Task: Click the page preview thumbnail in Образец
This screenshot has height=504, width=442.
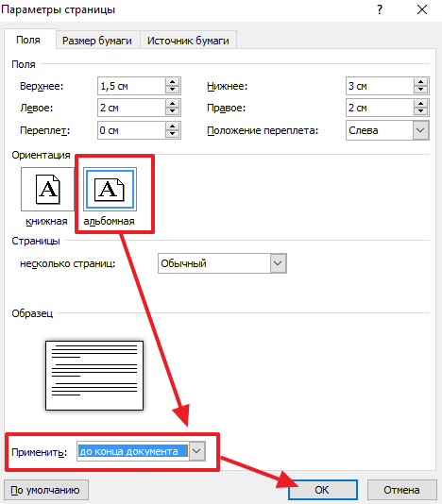Action: tap(94, 376)
